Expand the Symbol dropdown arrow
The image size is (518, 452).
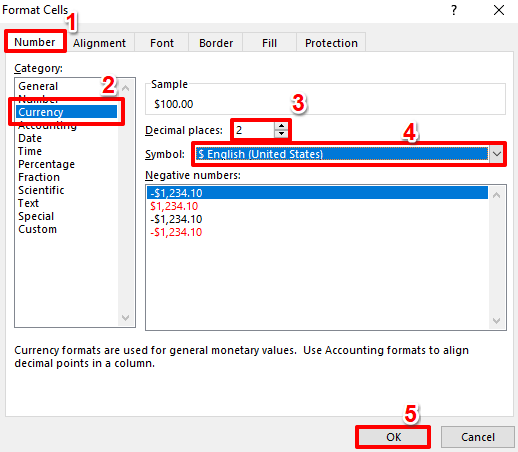(496, 154)
